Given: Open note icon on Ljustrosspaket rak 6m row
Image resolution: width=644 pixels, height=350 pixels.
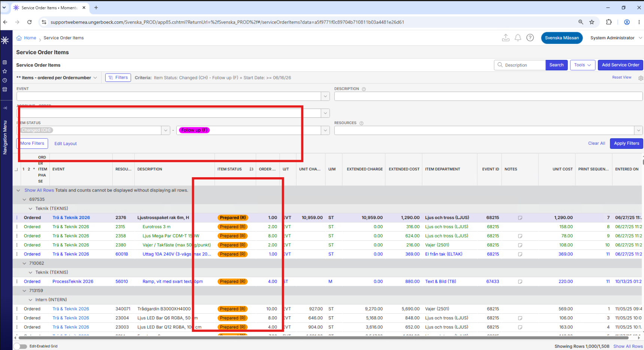Looking at the screenshot, I should coord(520,218).
